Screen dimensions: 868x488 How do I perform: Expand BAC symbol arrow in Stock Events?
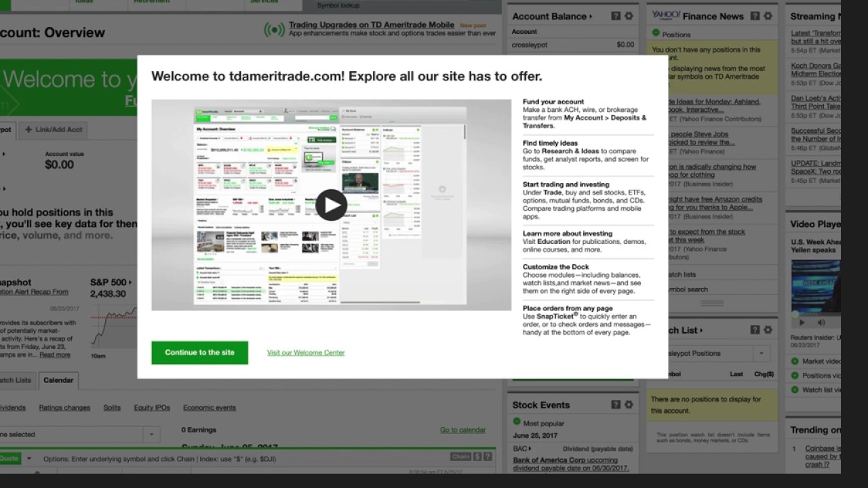pos(530,449)
